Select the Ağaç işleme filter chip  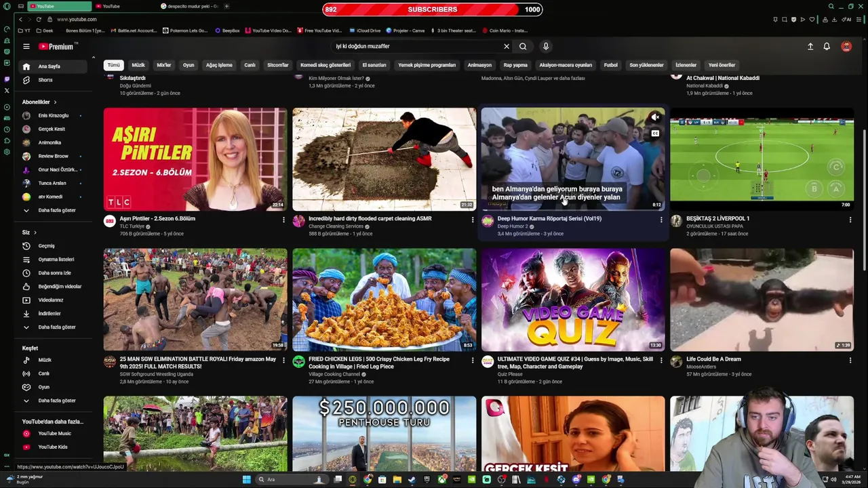click(x=219, y=65)
